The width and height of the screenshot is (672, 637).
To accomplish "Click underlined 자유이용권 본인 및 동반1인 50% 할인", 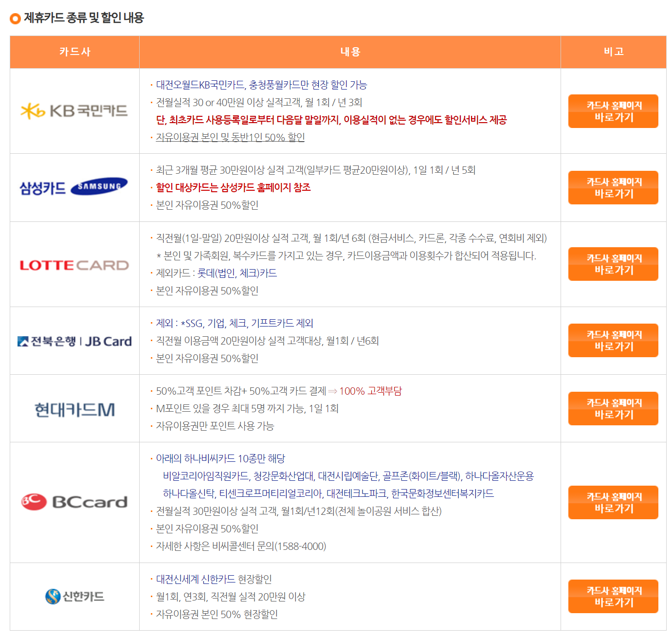I will [230, 137].
